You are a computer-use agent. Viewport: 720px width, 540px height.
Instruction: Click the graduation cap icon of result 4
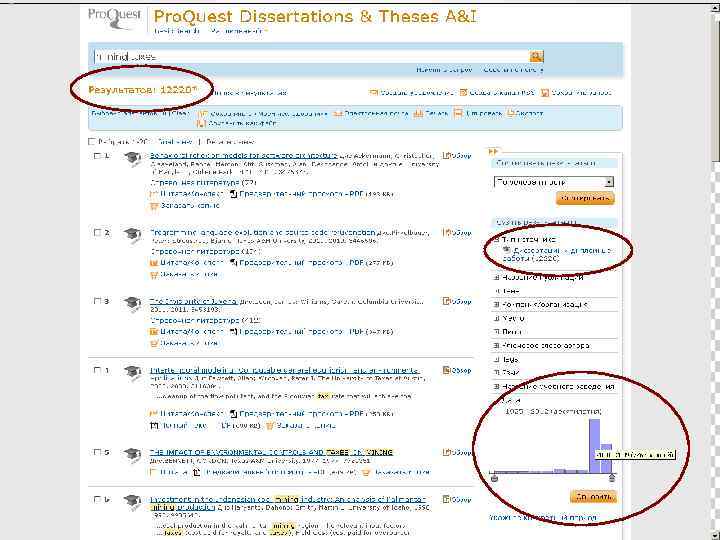[132, 372]
